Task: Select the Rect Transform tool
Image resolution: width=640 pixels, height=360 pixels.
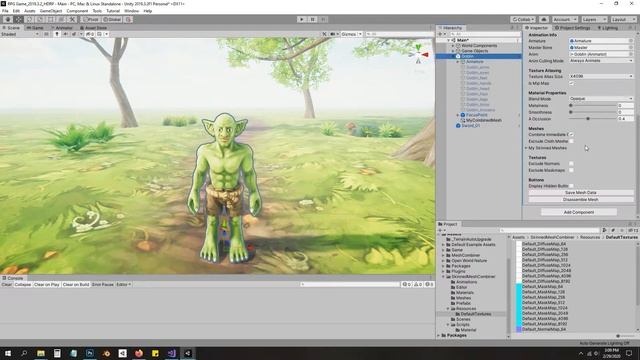Action: [51, 19]
